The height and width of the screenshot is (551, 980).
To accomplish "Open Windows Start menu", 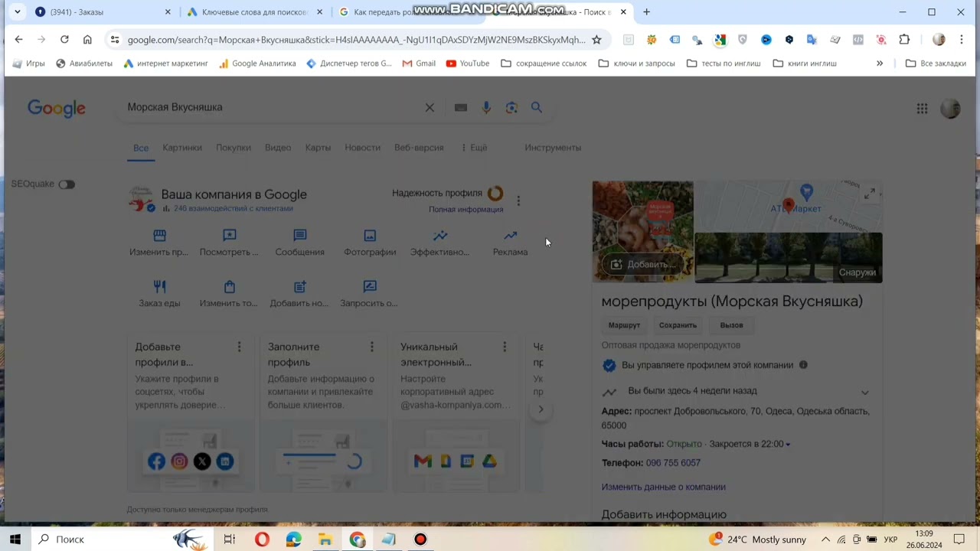I will pos(15,540).
